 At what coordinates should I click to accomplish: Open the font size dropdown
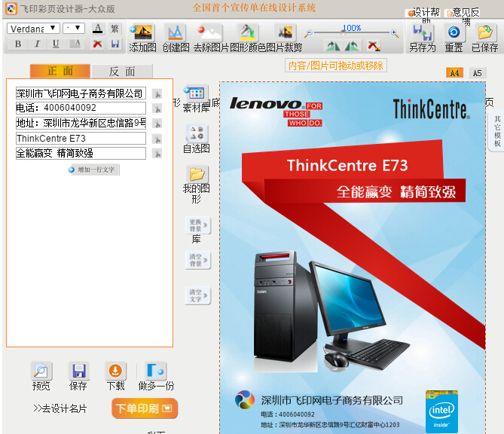(75, 28)
